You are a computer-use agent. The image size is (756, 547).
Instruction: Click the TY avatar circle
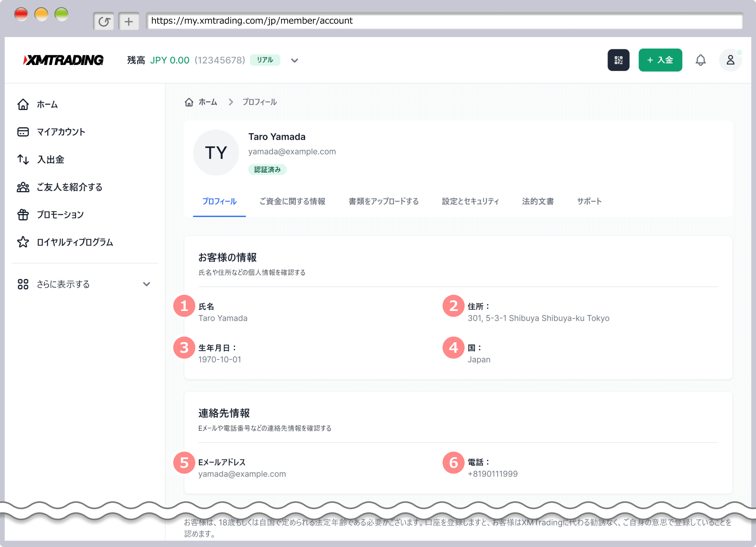pos(216,153)
